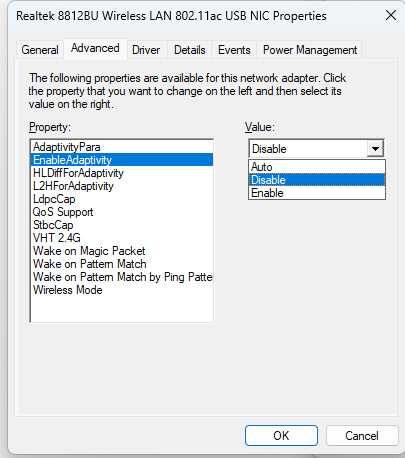Select LdpcCap property
Screen dimensions: 405x458
pos(122,199)
